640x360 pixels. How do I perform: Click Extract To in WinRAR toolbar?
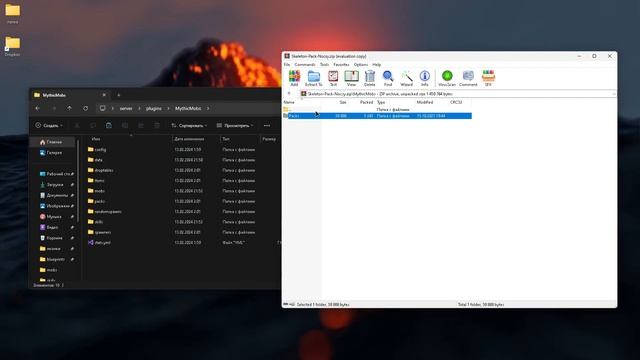(x=313, y=78)
